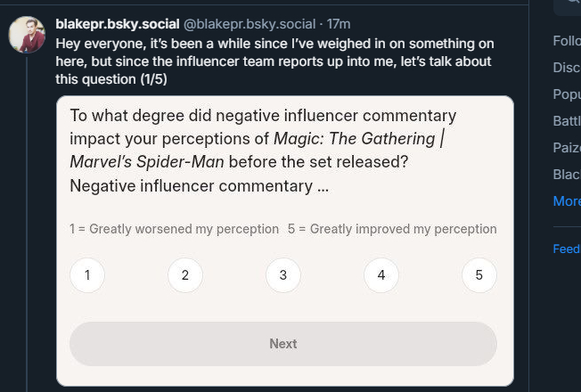Select rating 1 in the survey
581x392 pixels.
(87, 275)
